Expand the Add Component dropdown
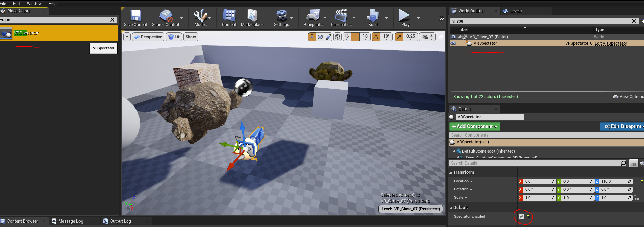This screenshot has width=644, height=227. 474,126
